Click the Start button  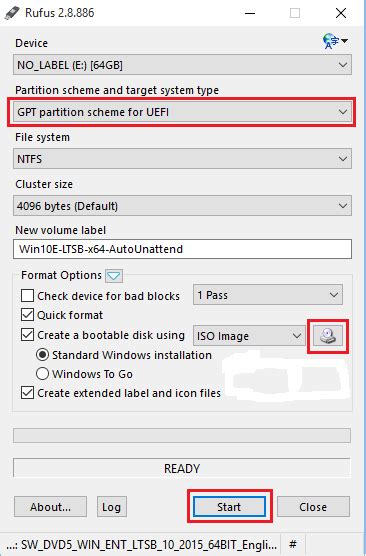click(x=229, y=507)
